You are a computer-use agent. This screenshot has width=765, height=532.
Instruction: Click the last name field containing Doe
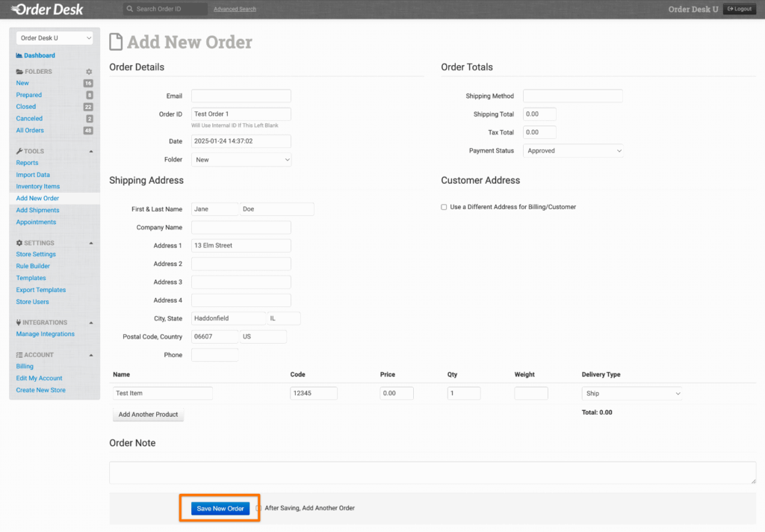(x=277, y=209)
